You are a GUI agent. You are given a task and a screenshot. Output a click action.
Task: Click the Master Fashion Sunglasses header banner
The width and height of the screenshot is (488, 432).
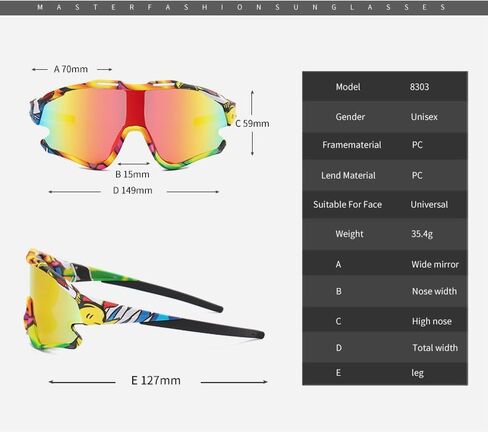(244, 7)
